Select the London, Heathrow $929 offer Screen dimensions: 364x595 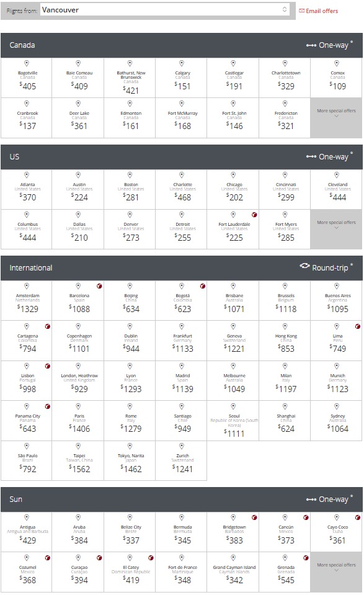[78, 380]
